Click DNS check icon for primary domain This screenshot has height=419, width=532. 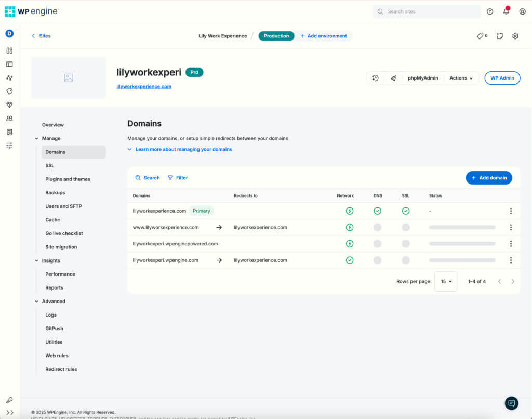point(377,211)
